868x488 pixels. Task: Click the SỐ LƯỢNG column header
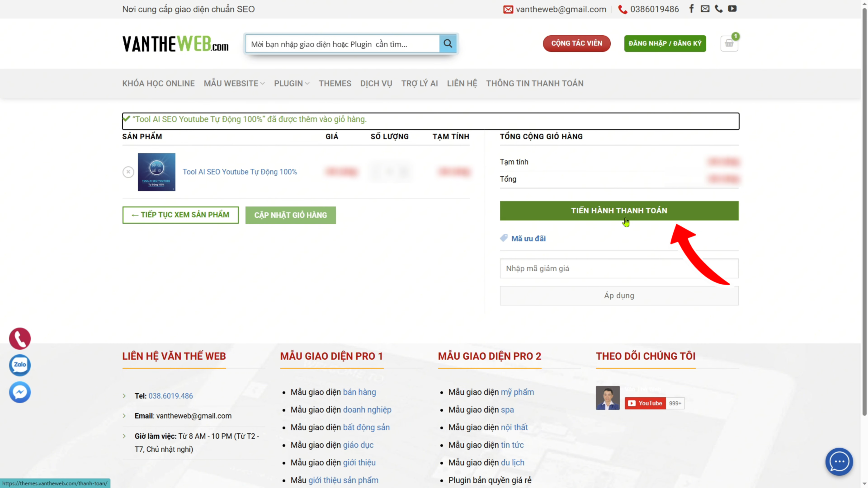tap(390, 136)
